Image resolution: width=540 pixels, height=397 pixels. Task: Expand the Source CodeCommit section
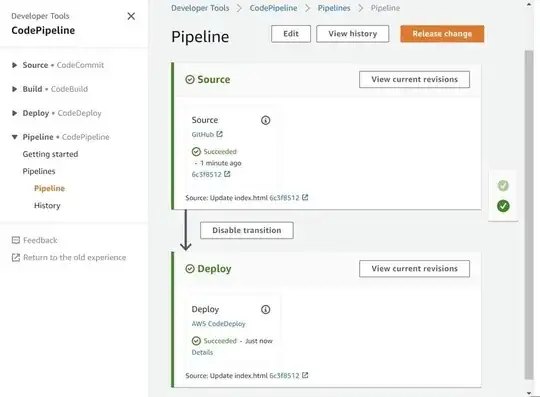(x=14, y=65)
